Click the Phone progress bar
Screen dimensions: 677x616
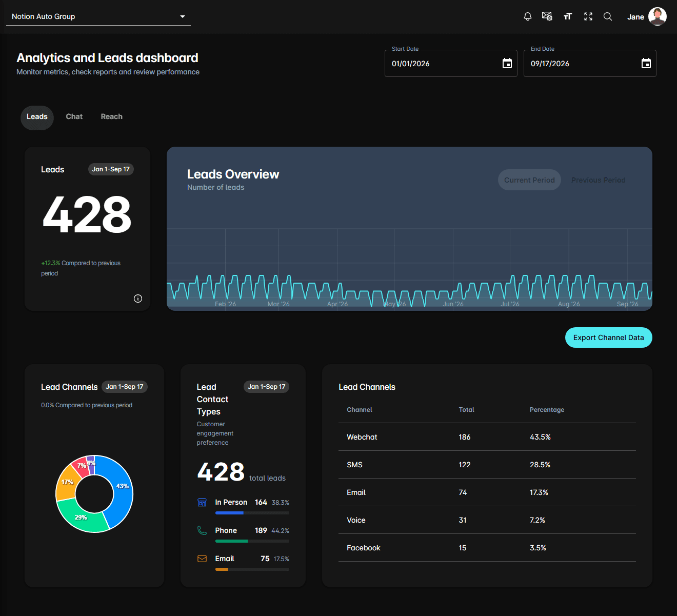[x=252, y=541]
